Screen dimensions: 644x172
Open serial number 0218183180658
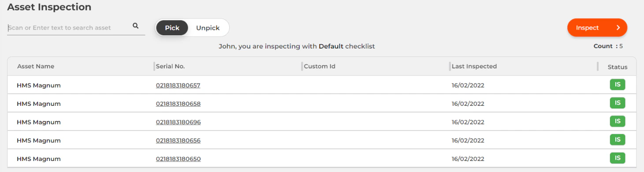(178, 104)
